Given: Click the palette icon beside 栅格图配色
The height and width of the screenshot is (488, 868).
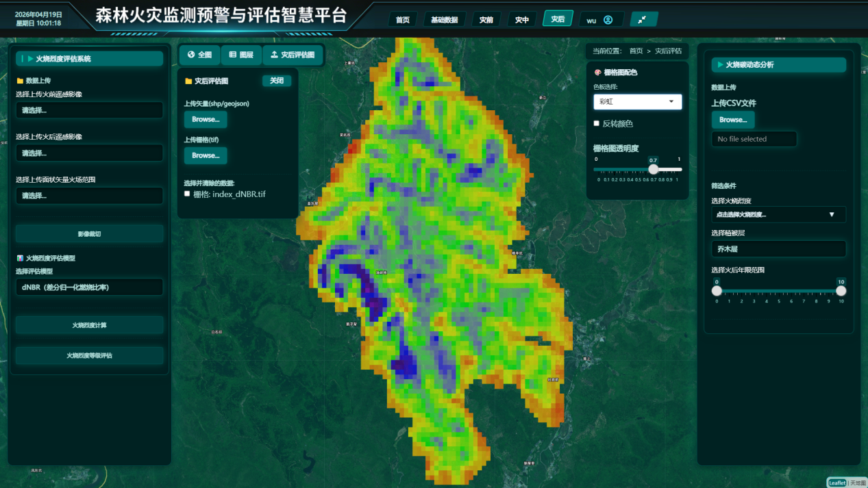Looking at the screenshot, I should coord(597,72).
